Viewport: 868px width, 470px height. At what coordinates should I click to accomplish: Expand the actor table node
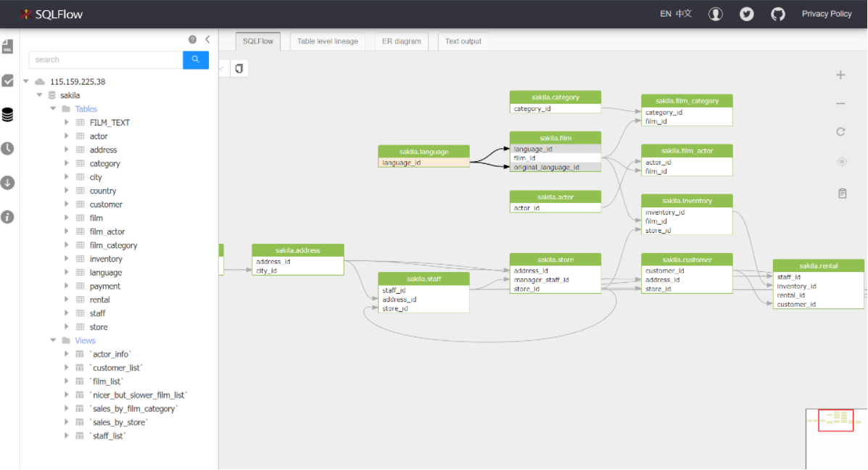(67, 136)
